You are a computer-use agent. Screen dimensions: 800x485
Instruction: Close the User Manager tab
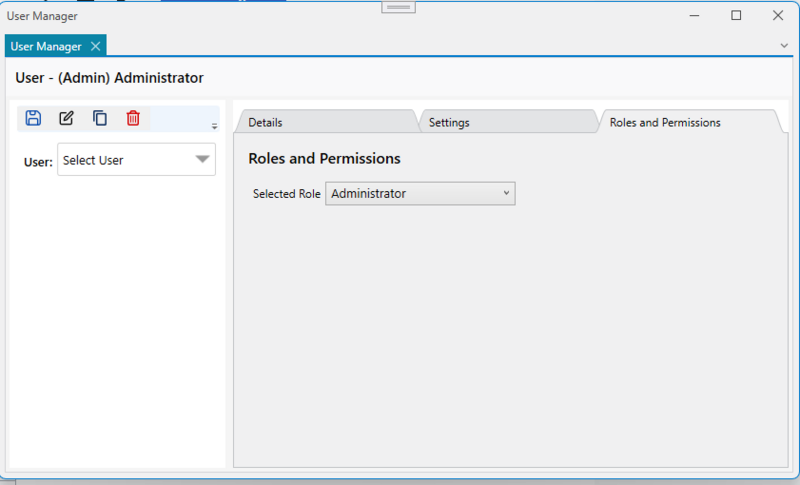95,46
